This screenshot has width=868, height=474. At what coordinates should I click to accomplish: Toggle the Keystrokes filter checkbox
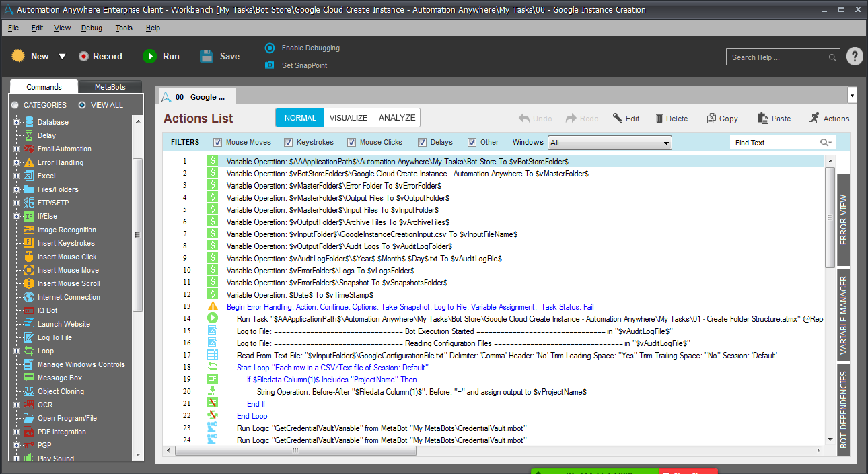point(288,143)
